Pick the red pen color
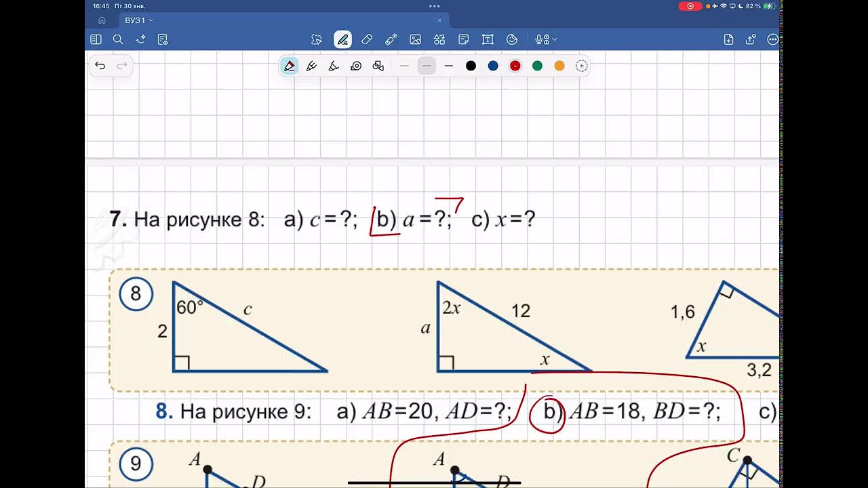 515,66
